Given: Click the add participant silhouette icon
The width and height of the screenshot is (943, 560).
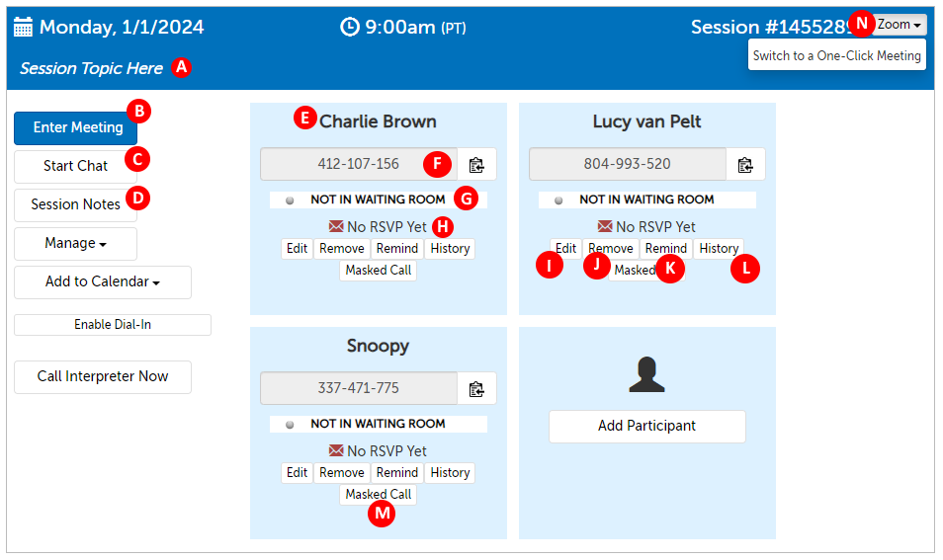Looking at the screenshot, I should pos(646,374).
